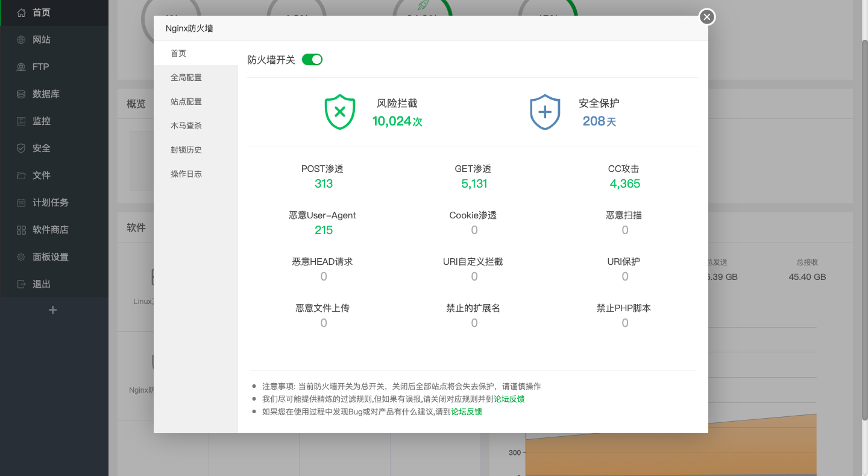Click 总接收 45.40 GB value

[807, 277]
